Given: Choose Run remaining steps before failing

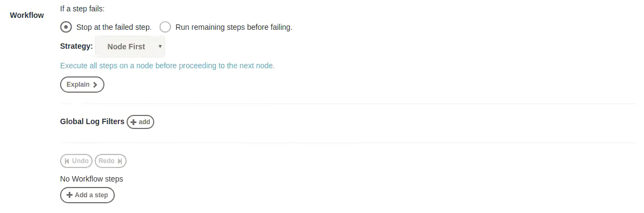Looking at the screenshot, I should [165, 27].
